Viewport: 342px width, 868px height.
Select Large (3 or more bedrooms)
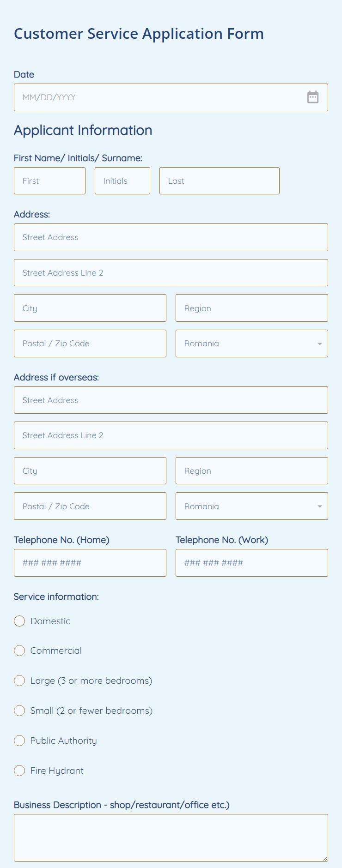pos(19,681)
